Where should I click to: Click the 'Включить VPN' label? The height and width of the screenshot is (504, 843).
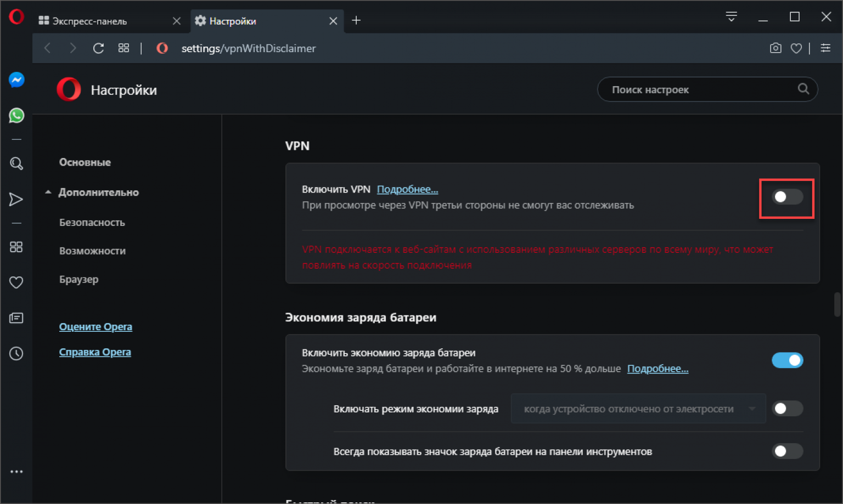[x=336, y=189]
